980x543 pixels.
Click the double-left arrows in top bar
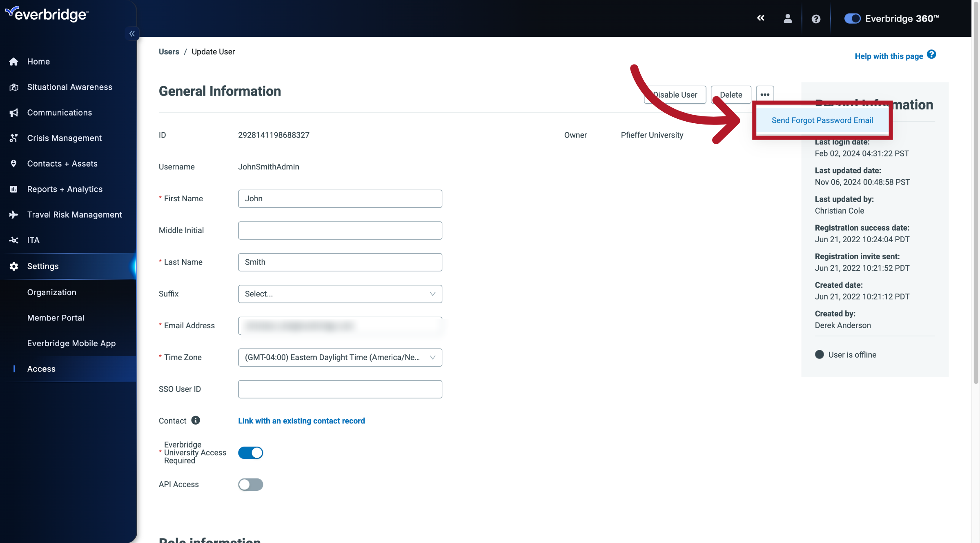(x=761, y=18)
